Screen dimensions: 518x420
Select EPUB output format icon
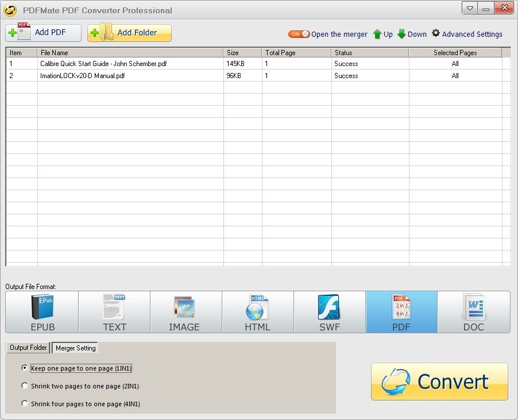coord(42,312)
